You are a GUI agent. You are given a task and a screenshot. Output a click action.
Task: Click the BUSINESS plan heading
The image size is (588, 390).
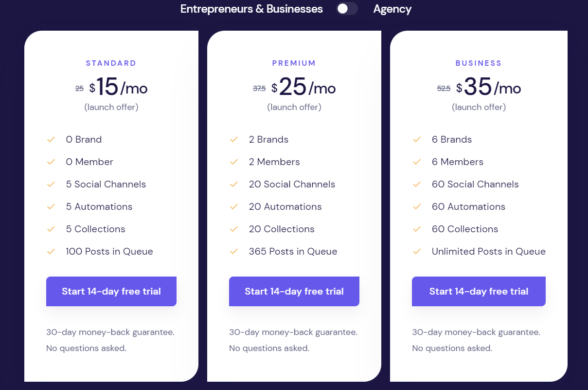click(479, 63)
